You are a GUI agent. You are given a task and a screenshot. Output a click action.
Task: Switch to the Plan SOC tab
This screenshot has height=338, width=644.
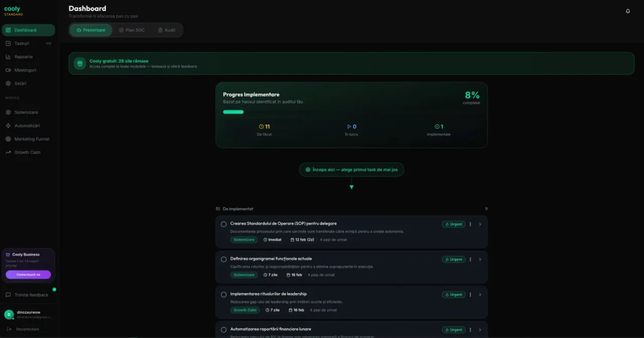(132, 30)
